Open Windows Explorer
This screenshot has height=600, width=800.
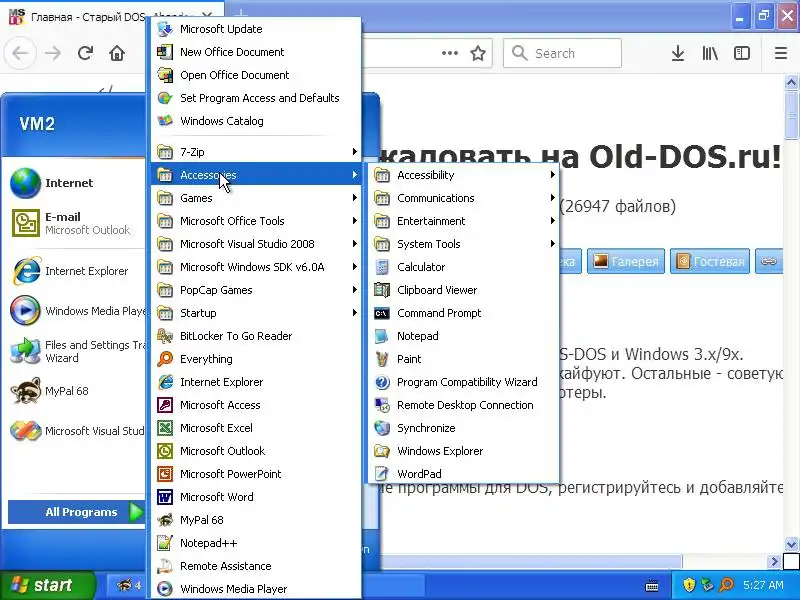463,451
